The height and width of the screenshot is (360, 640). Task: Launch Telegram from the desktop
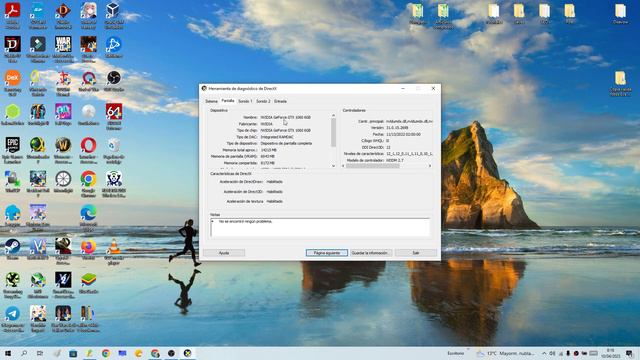12,314
